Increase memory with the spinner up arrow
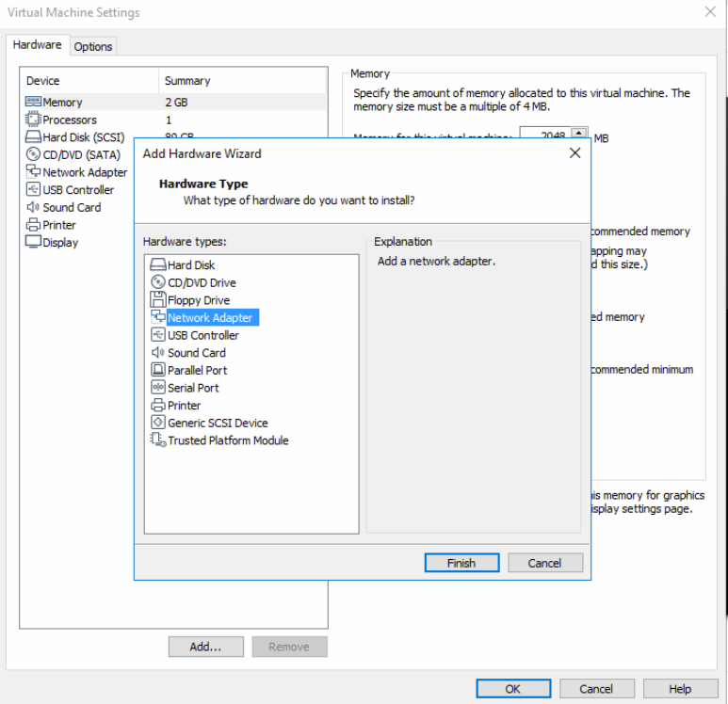 (x=578, y=132)
